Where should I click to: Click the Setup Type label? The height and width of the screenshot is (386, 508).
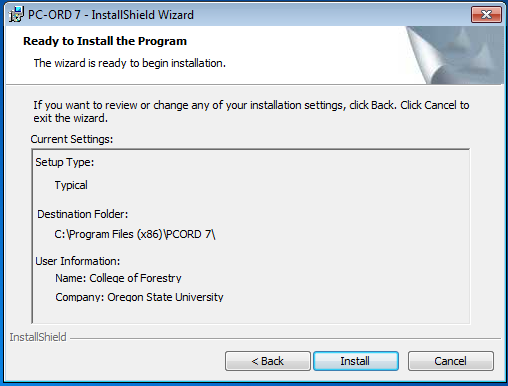pyautogui.click(x=65, y=162)
